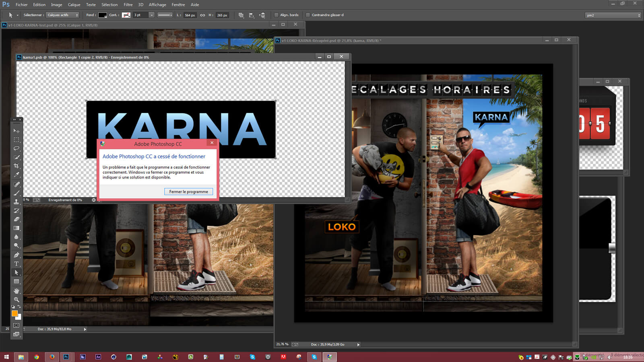Open the Windows Start button

click(6, 357)
